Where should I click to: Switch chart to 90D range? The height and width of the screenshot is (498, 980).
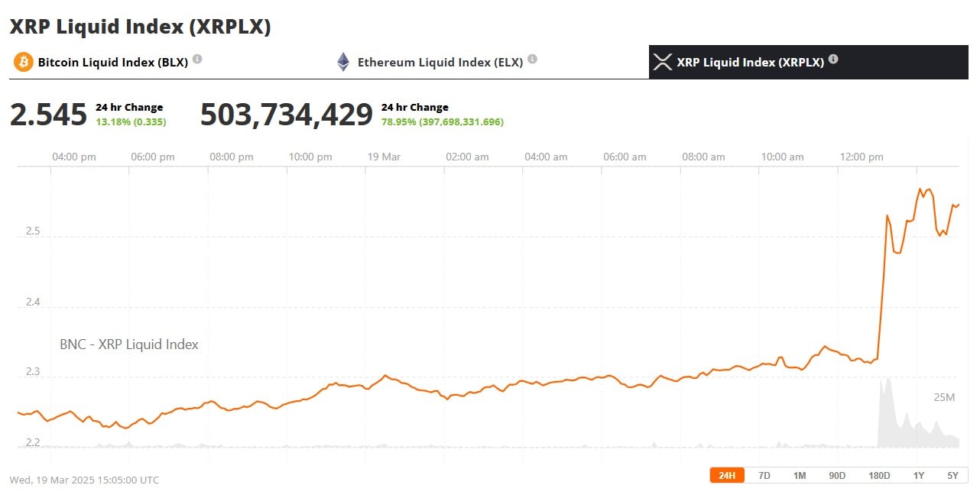coord(837,475)
